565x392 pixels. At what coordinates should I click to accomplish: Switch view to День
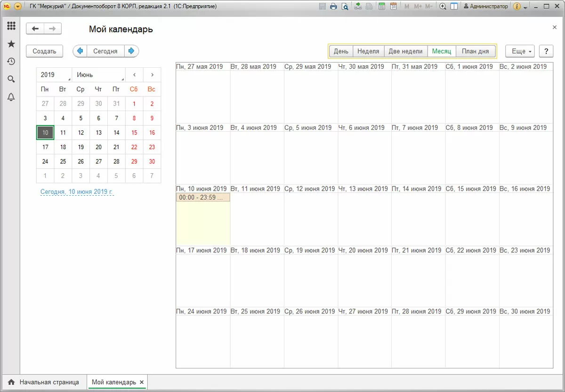341,51
